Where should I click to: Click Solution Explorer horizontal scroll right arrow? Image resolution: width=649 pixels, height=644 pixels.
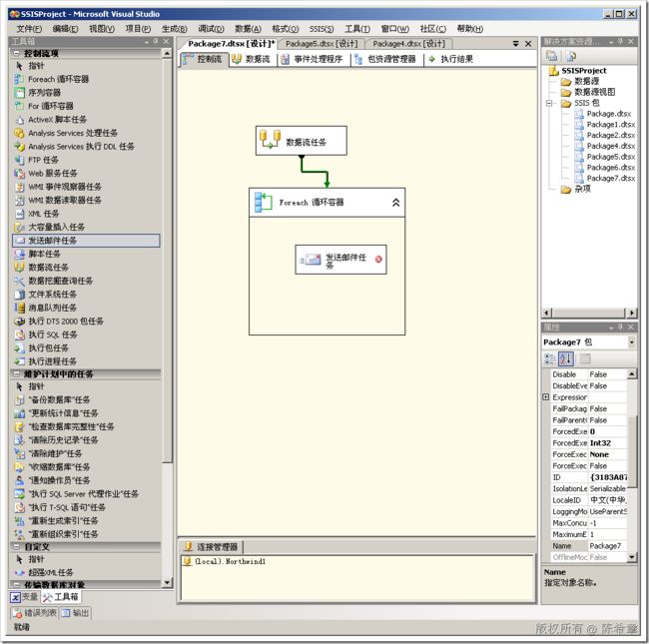click(632, 313)
